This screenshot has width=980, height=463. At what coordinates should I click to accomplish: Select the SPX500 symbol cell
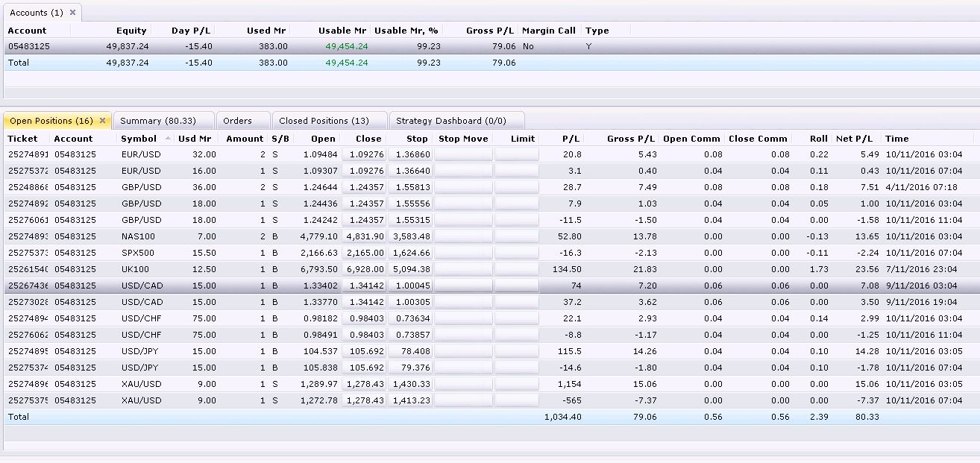point(137,253)
